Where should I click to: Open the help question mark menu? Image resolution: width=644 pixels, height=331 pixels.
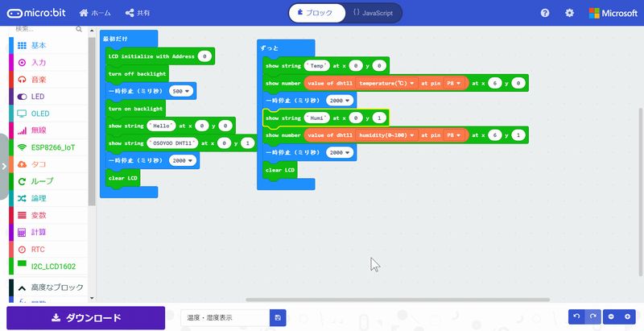click(x=545, y=13)
